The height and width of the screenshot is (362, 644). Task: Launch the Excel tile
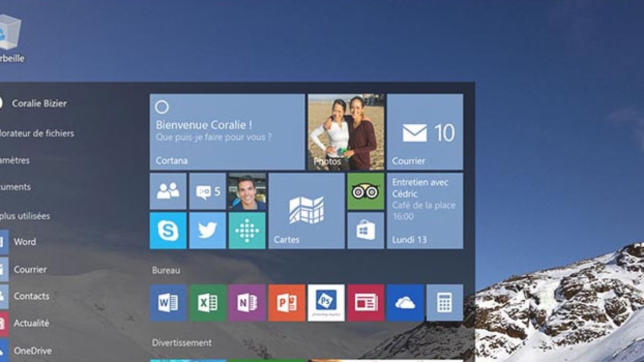(x=208, y=303)
